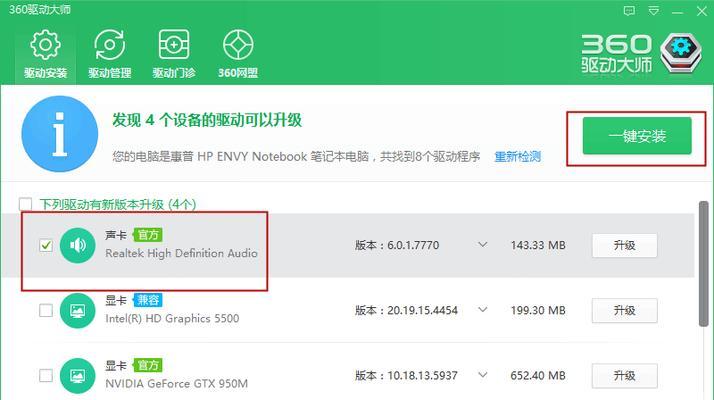Open the 驱动门诊 tab
714x400 pixels.
[x=173, y=54]
